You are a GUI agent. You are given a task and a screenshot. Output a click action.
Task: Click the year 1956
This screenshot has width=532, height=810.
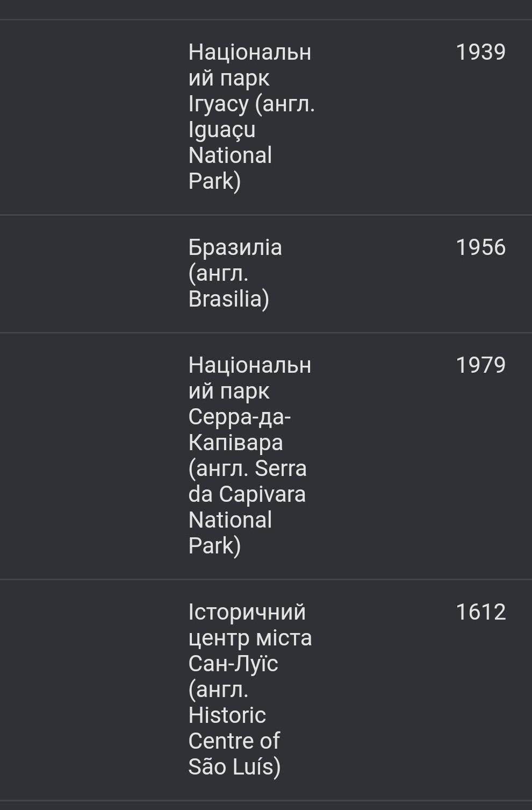click(x=480, y=247)
